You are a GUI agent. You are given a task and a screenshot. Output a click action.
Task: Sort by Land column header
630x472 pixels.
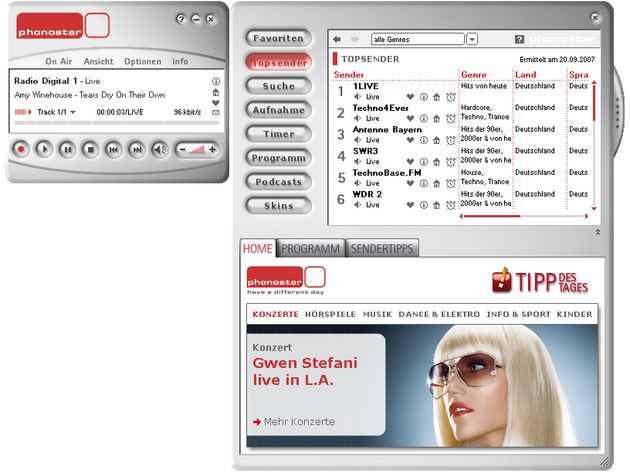tap(526, 75)
